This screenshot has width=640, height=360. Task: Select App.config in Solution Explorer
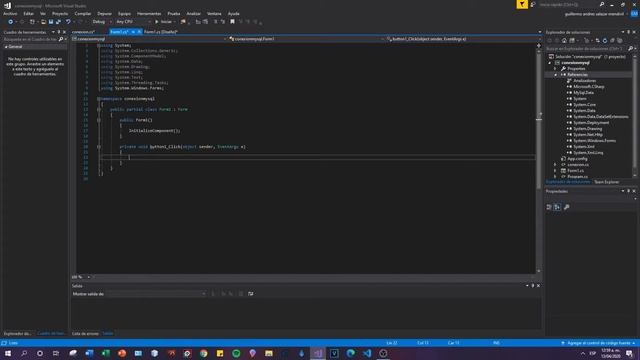coord(577,158)
